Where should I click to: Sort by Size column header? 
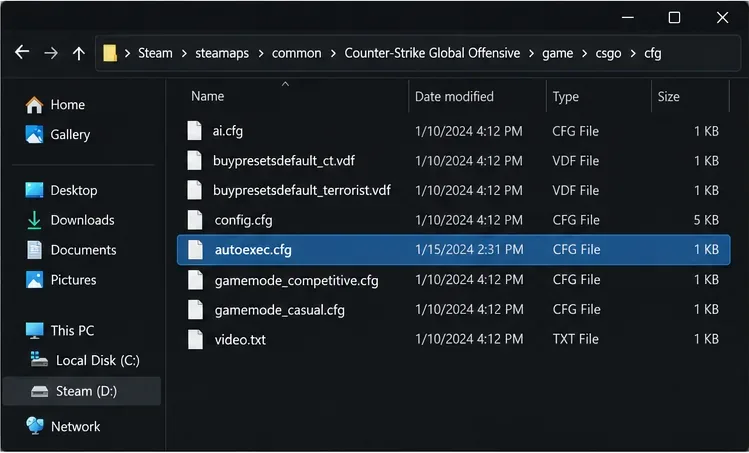click(x=668, y=97)
